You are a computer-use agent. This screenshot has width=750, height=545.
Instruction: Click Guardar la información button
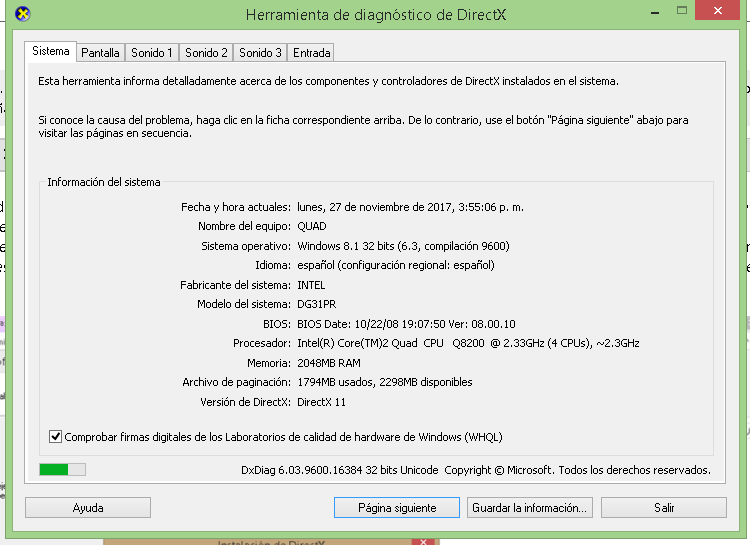pos(529,508)
